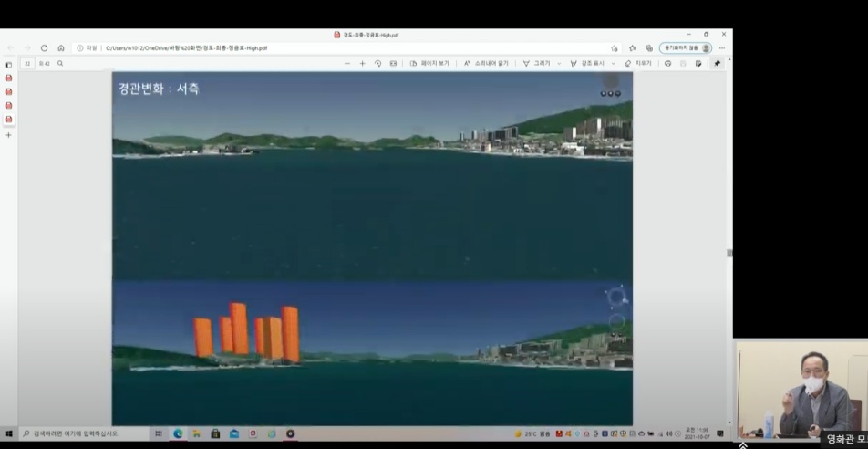Click the PDF page number field
Viewport: 868px width, 449px height.
click(27, 64)
